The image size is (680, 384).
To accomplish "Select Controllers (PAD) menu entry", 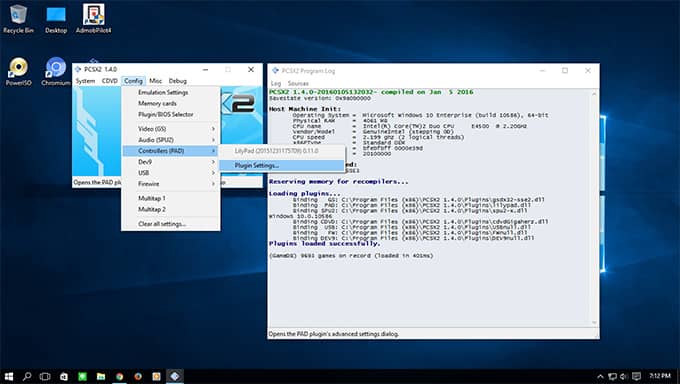I will click(x=171, y=151).
